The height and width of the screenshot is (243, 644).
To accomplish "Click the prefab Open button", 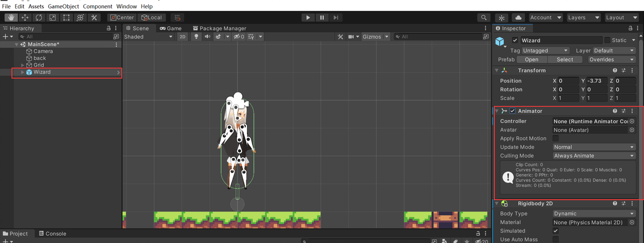I will click(x=532, y=59).
